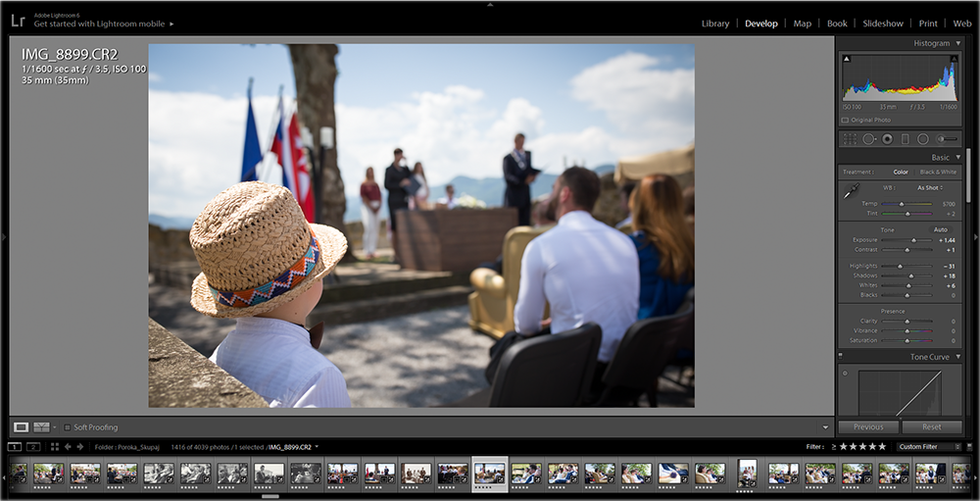Collapse the Basic panel
This screenshot has height=501, width=980.
pos(958,158)
